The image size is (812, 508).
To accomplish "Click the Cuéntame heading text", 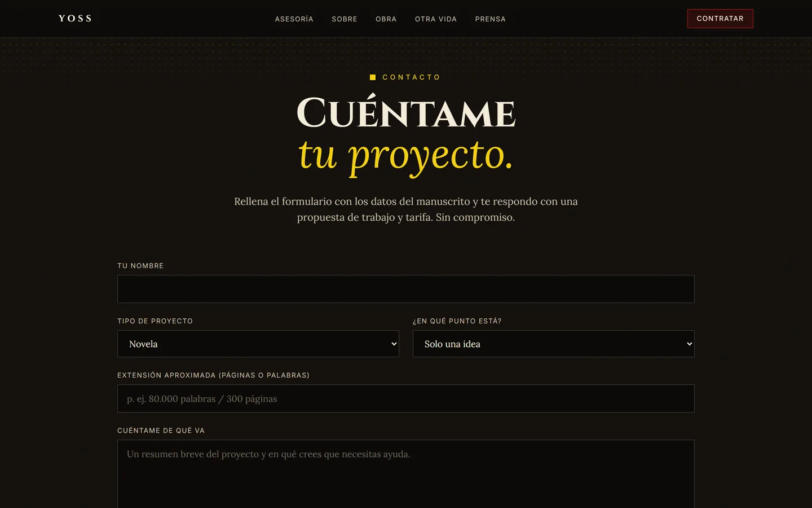I will click(x=406, y=112).
